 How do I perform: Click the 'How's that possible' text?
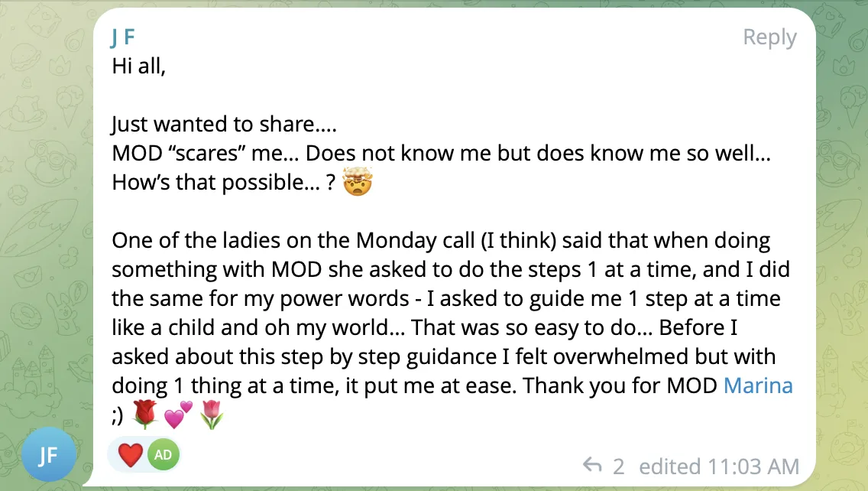tap(224, 183)
